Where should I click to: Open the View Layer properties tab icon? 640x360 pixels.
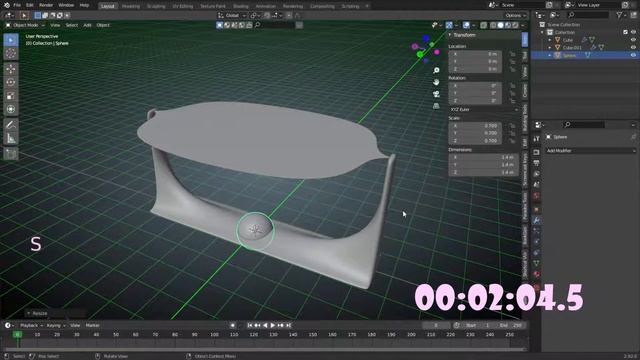tap(536, 174)
